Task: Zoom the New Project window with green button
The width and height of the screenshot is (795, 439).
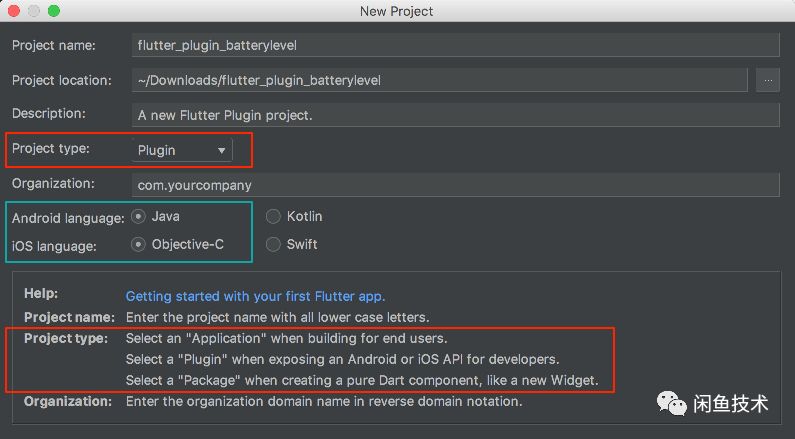Action: [x=54, y=11]
